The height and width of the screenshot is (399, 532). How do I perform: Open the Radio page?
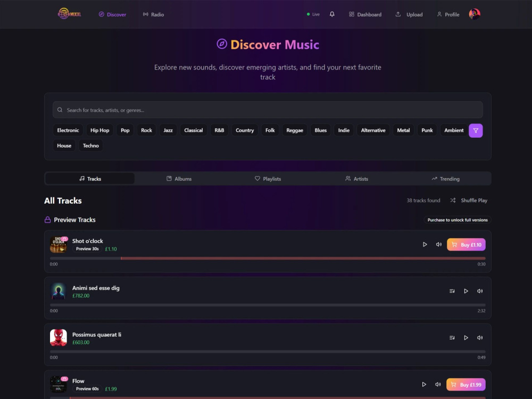click(x=153, y=14)
